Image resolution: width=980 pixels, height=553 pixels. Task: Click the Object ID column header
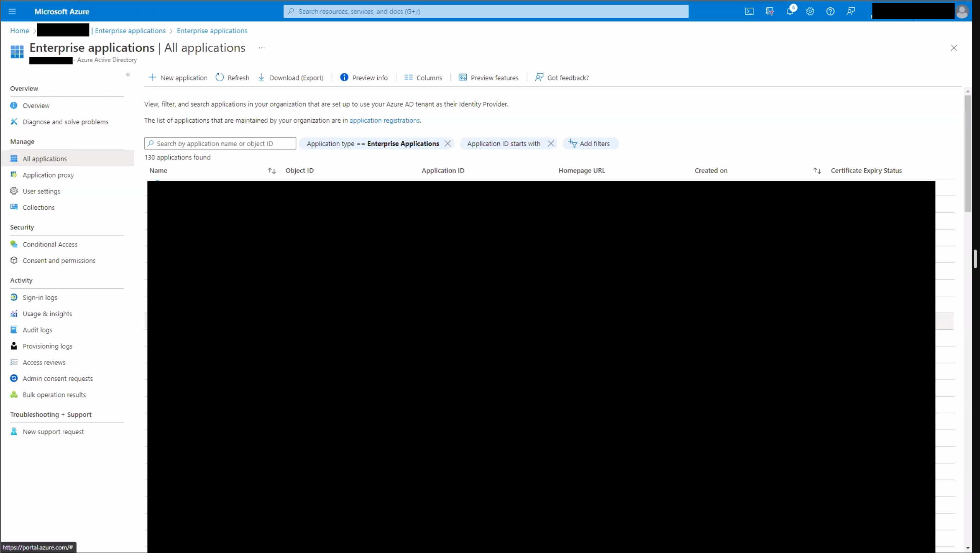[299, 171]
